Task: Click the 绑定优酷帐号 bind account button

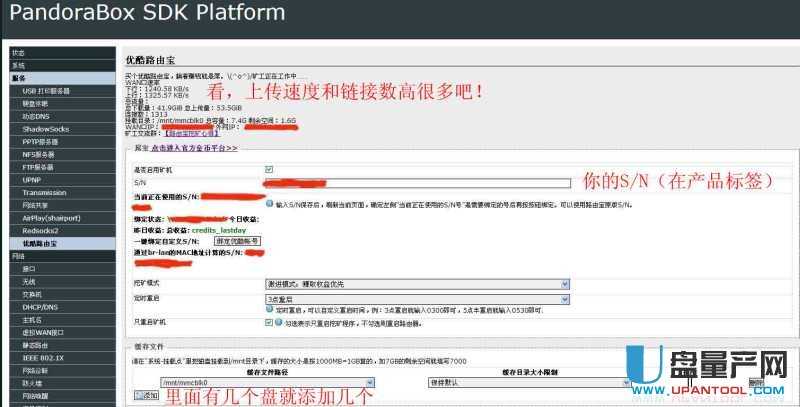Action: (x=237, y=241)
